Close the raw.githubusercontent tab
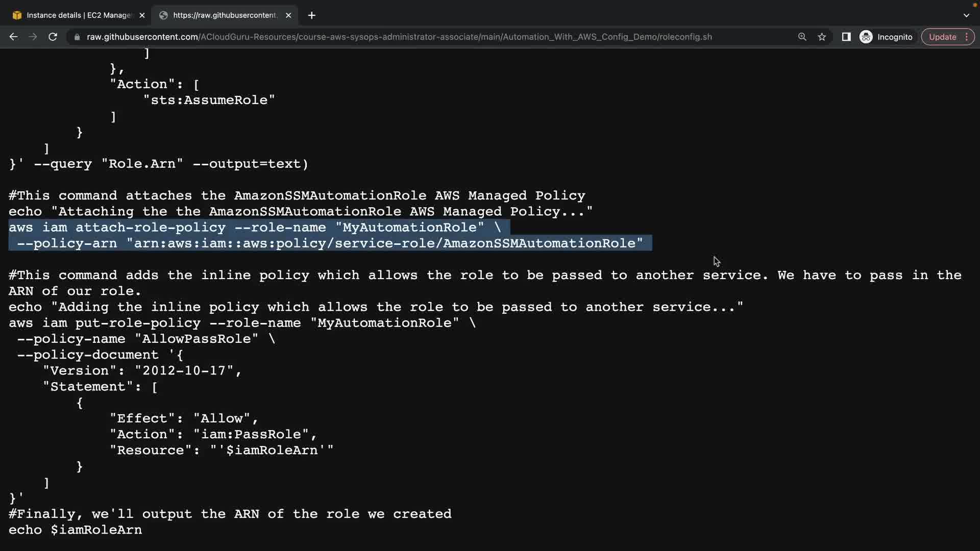 point(288,15)
